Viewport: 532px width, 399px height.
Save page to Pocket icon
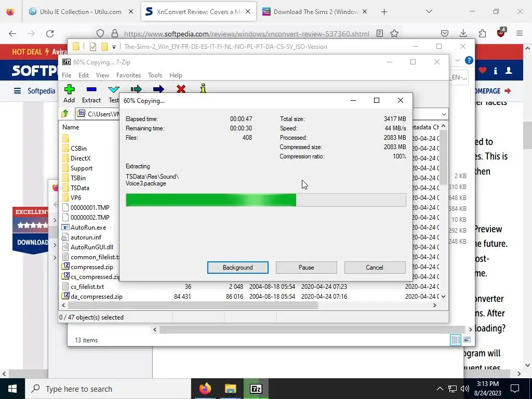pyautogui.click(x=445, y=33)
